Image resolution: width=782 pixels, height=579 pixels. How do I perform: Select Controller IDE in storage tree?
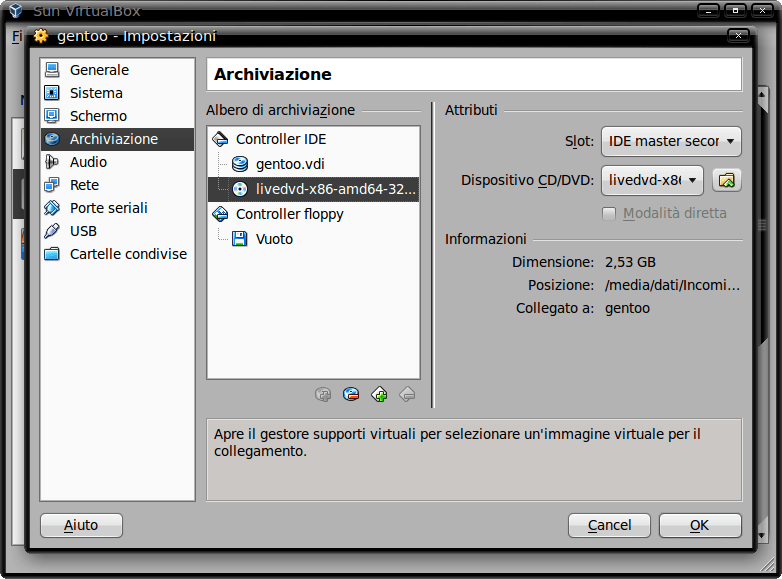280,139
